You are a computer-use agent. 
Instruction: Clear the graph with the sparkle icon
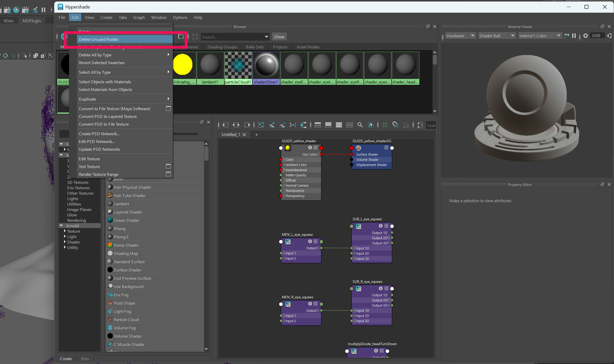pyautogui.click(x=261, y=125)
